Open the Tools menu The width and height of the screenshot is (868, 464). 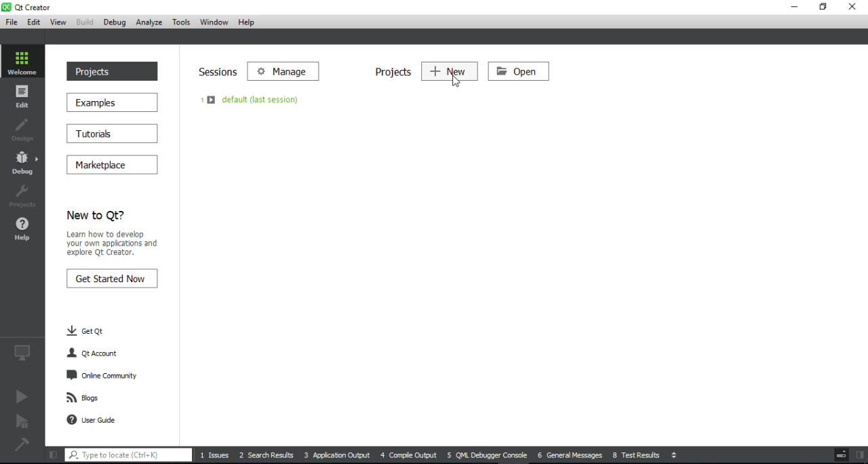click(x=181, y=22)
